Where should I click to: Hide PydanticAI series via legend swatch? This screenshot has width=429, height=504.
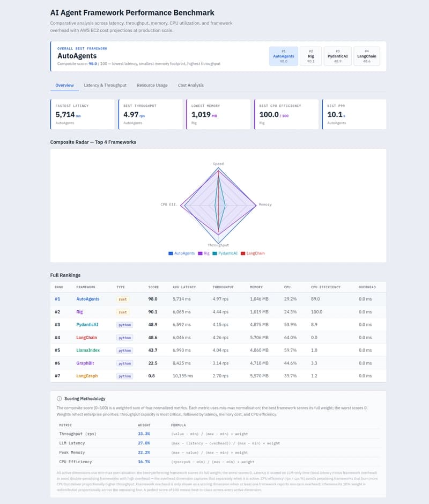click(214, 253)
